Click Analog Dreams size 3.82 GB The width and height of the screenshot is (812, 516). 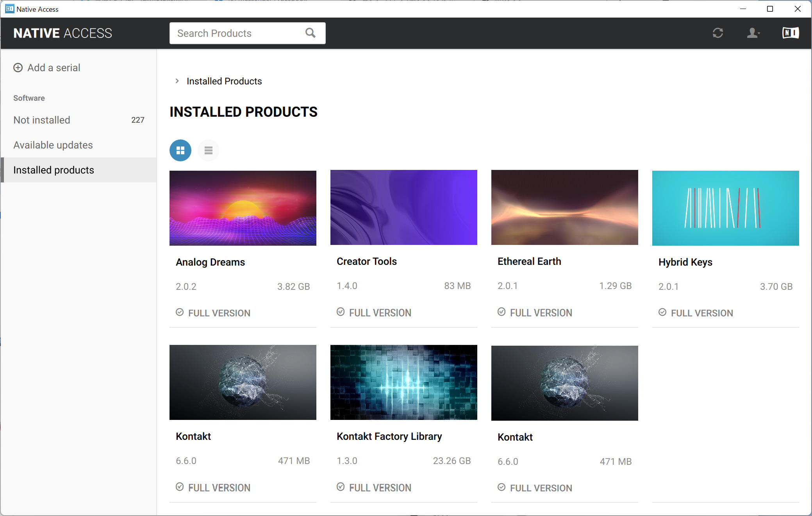point(294,287)
